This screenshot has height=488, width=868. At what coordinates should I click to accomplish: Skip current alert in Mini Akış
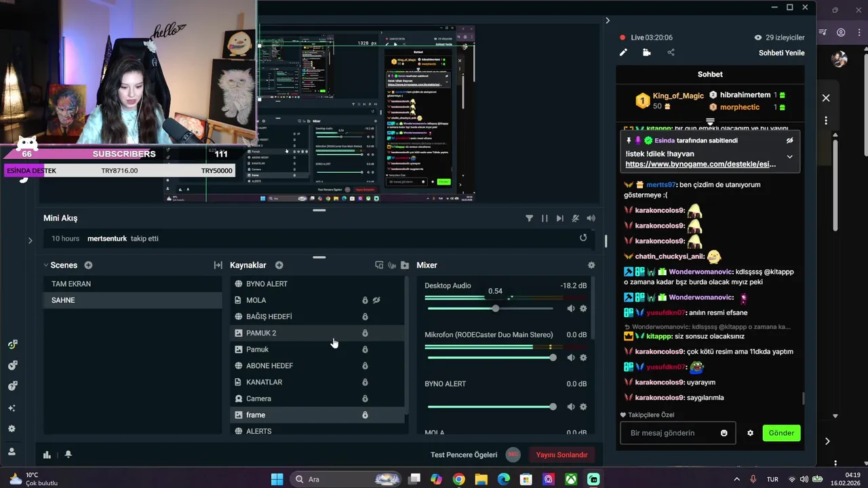tap(559, 218)
